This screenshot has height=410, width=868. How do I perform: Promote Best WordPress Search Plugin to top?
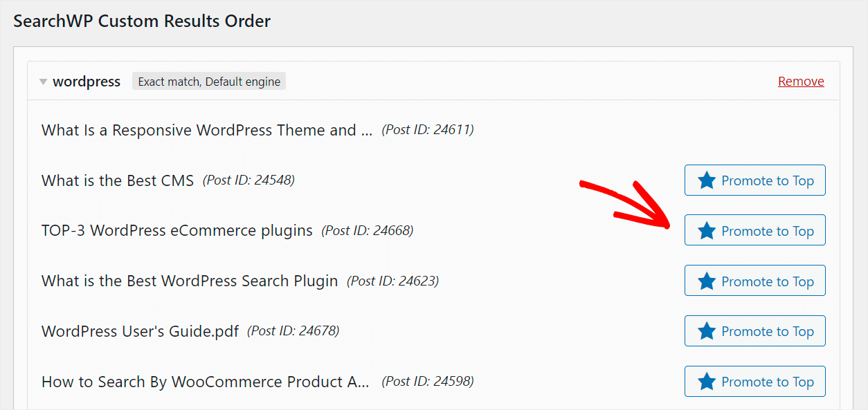click(x=755, y=281)
